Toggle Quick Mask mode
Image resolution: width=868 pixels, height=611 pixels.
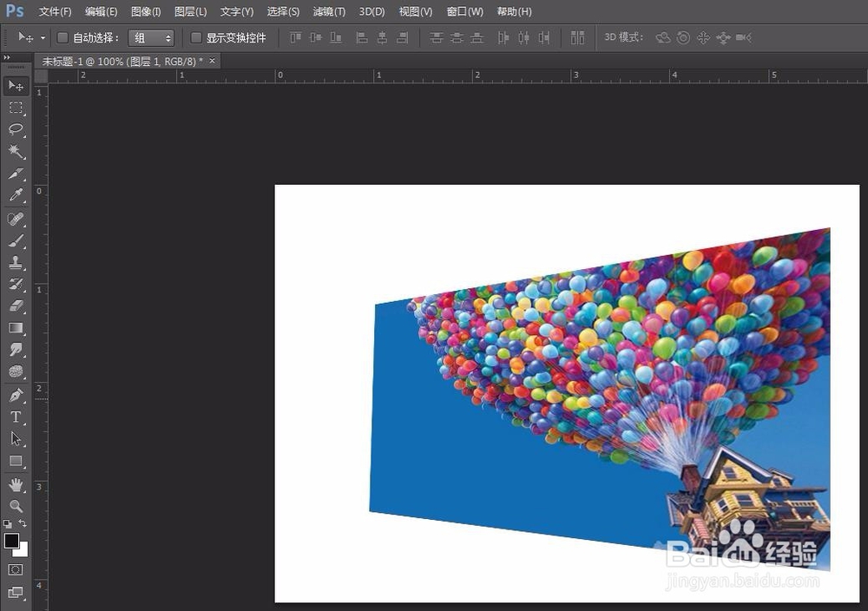click(16, 570)
